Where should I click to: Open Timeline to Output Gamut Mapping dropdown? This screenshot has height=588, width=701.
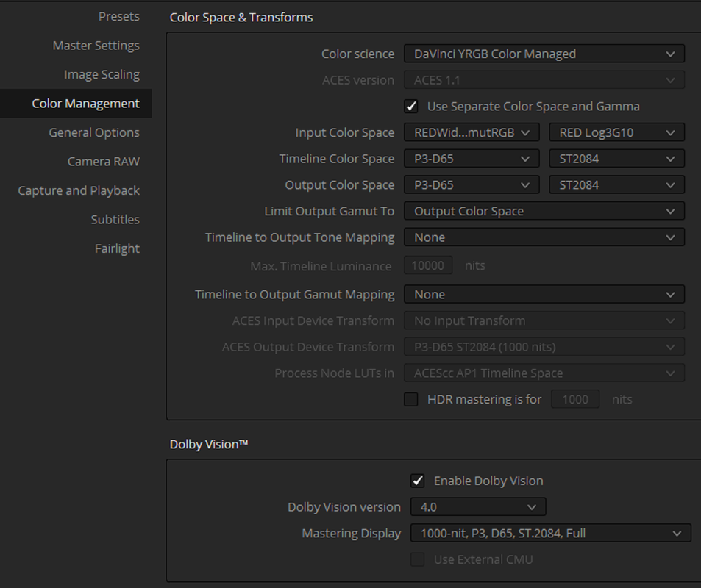[544, 295]
